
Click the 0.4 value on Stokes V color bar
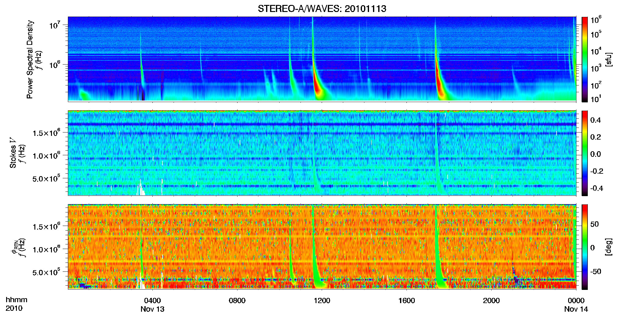point(595,120)
